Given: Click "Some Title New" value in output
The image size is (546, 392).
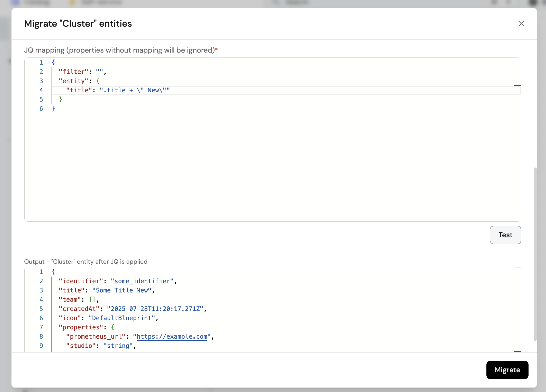Looking at the screenshot, I should coord(121,290).
